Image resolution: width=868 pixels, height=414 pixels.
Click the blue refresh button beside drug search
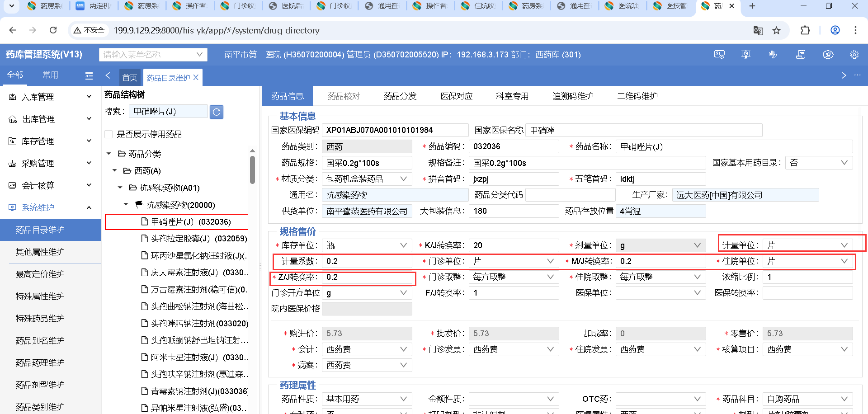pos(217,112)
